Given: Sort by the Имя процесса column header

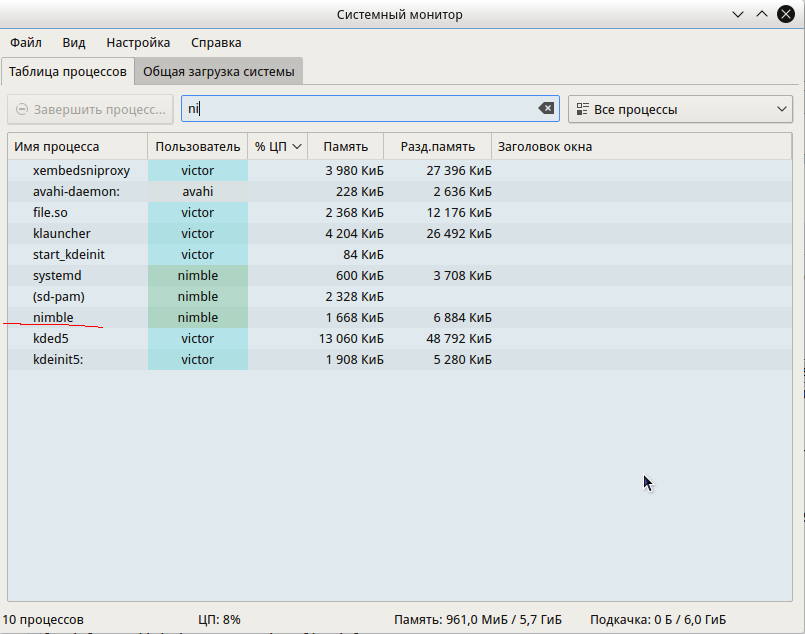Looking at the screenshot, I should click(x=78, y=146).
